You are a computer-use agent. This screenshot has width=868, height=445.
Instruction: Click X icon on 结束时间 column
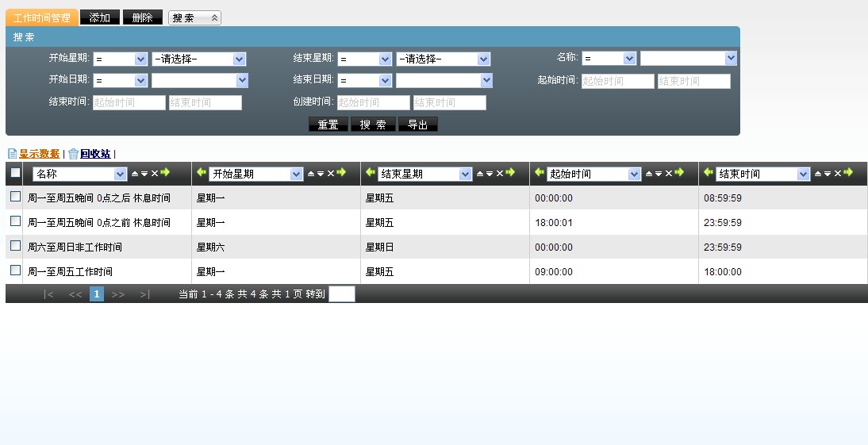point(838,174)
